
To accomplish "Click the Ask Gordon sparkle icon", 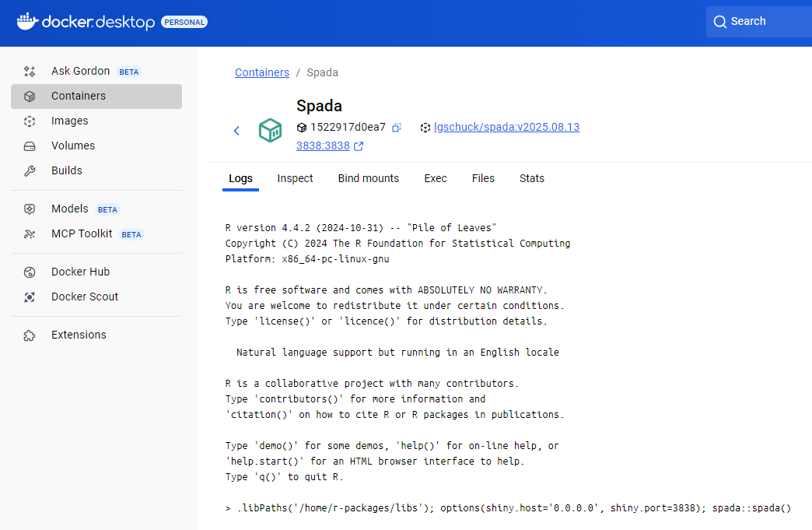I will 30,72.
